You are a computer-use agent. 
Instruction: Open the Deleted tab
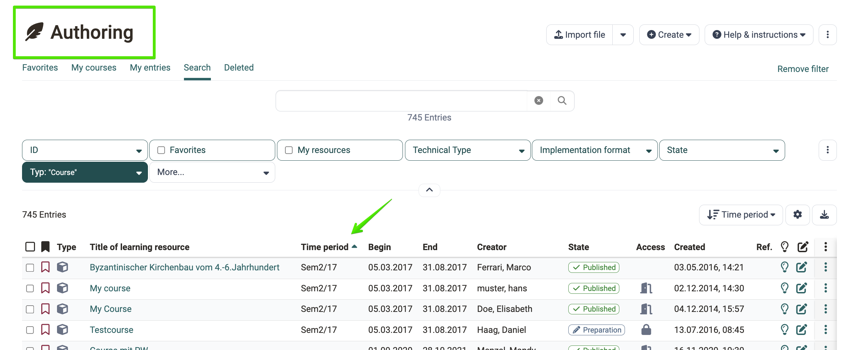(239, 68)
